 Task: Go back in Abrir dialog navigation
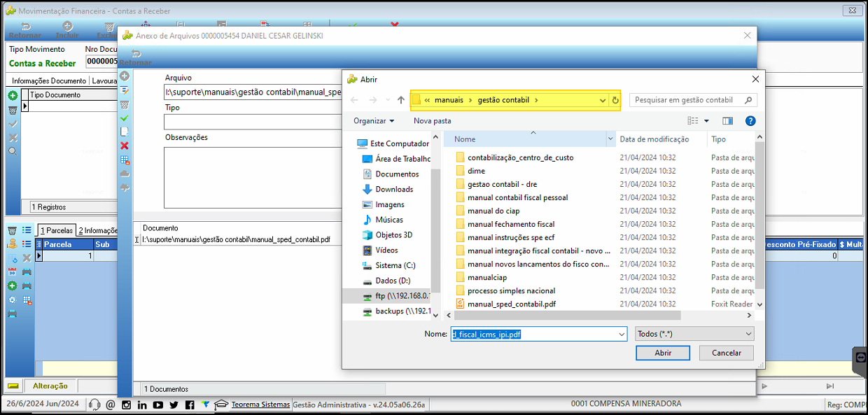click(354, 100)
